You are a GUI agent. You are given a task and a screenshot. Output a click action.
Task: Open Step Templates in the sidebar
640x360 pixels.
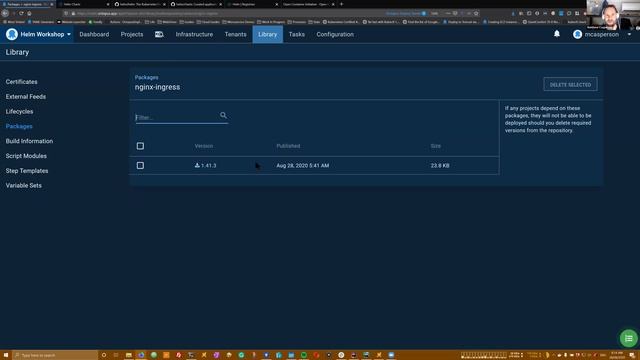pos(27,171)
